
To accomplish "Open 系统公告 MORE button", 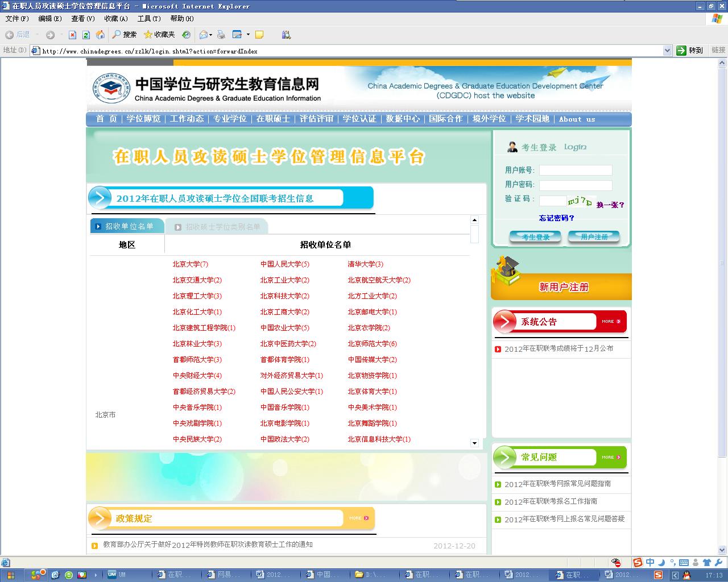I will point(611,322).
